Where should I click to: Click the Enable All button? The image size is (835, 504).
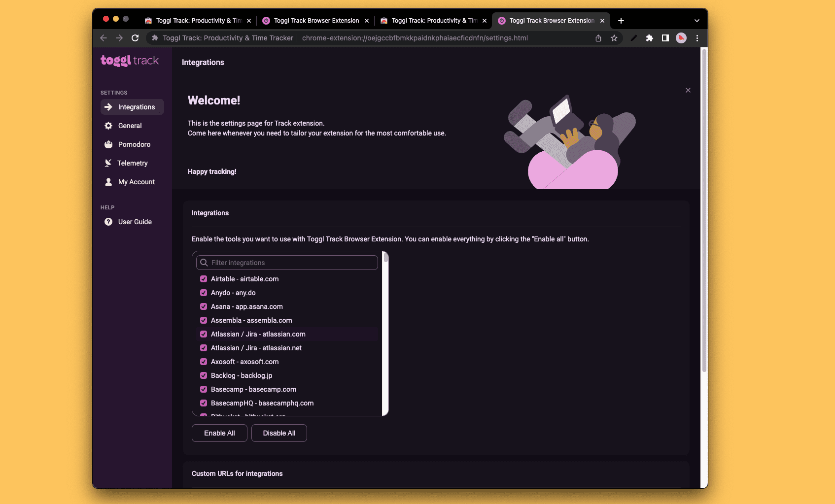click(219, 433)
